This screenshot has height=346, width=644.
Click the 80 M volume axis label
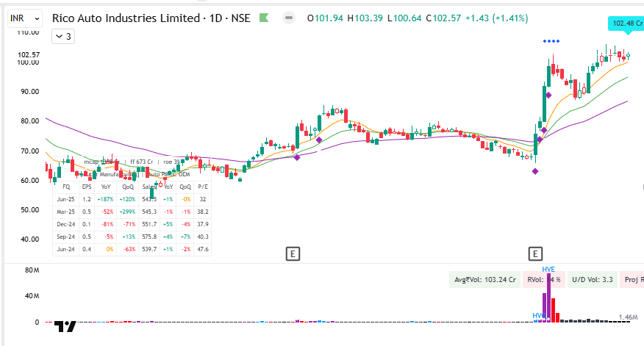[32, 270]
